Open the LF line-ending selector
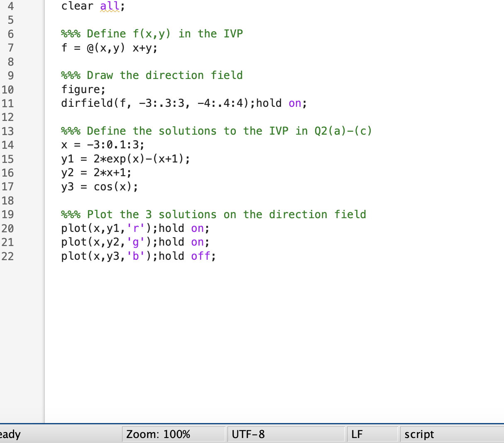This screenshot has height=443, width=504. coord(356,434)
